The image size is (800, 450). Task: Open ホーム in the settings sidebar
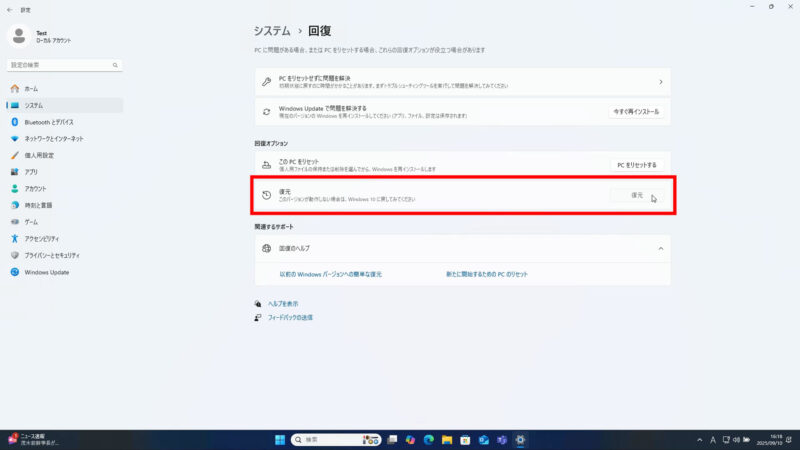click(31, 88)
